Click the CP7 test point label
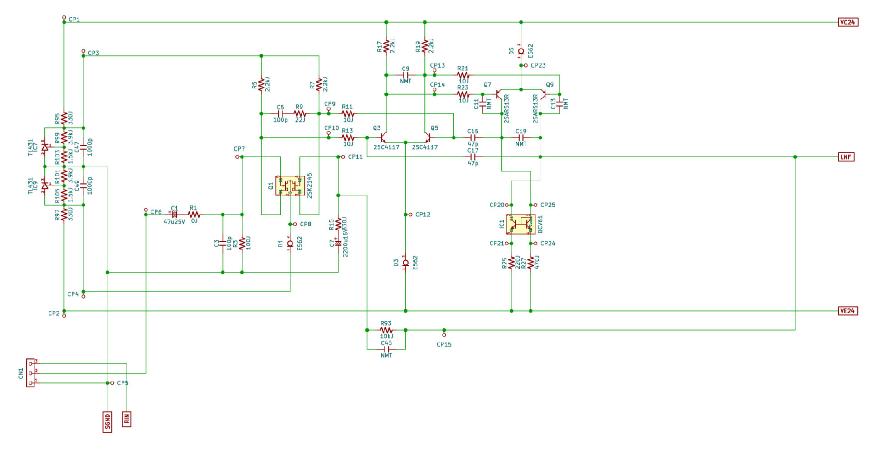The height and width of the screenshot is (450, 890). point(239,149)
